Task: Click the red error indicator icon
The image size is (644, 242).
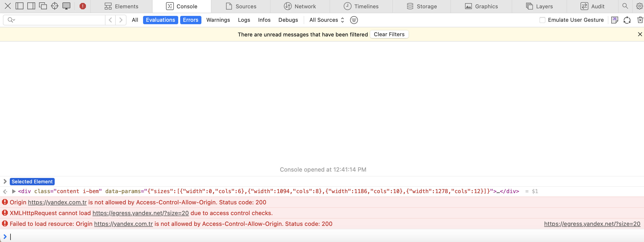Action: click(x=83, y=6)
